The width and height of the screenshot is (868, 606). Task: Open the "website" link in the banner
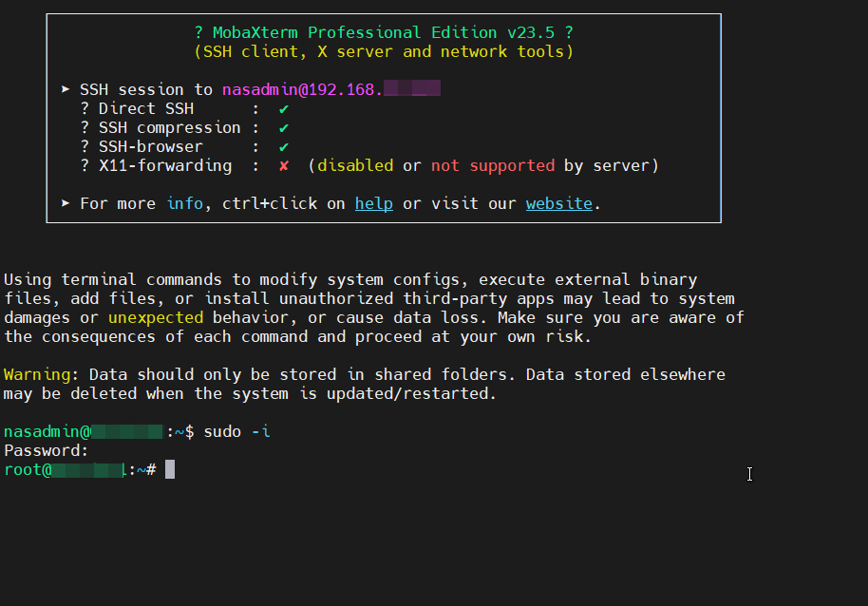click(x=558, y=203)
